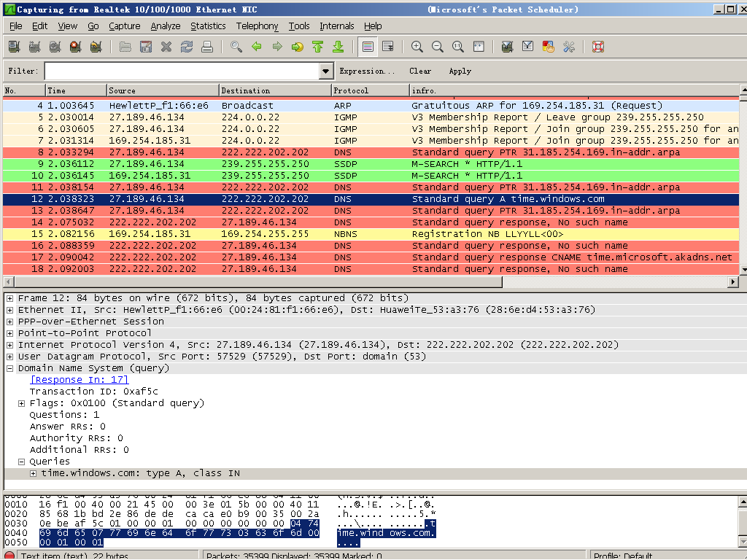Start a new live capture icon
This screenshot has width=747, height=560.
click(55, 47)
